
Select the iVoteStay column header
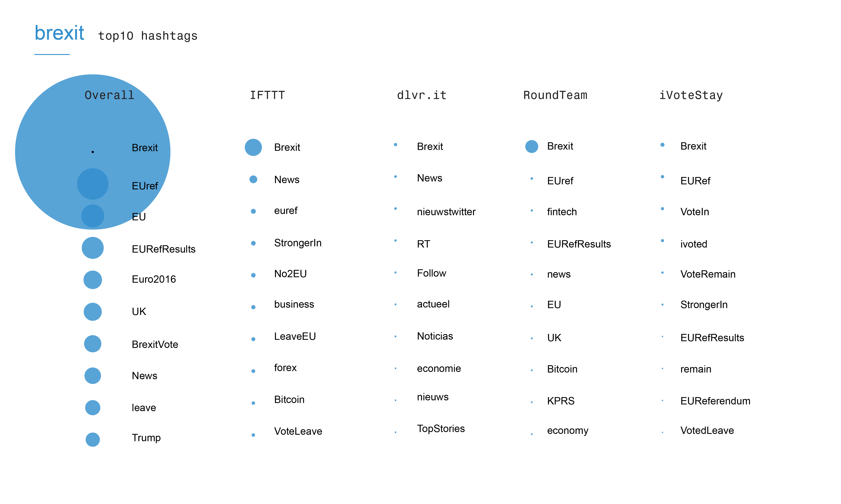point(691,95)
